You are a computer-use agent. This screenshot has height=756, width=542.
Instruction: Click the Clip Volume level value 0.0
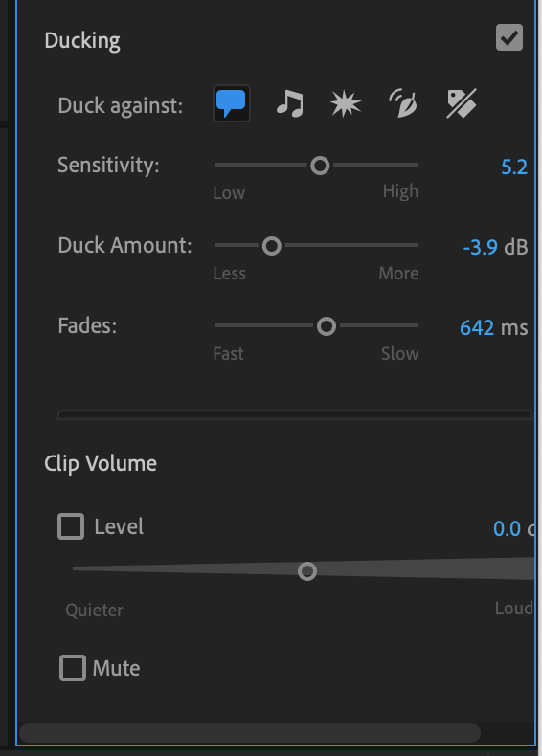(507, 529)
